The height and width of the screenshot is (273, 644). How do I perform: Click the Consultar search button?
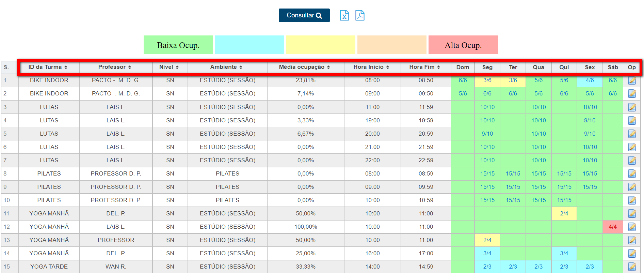[x=304, y=15]
